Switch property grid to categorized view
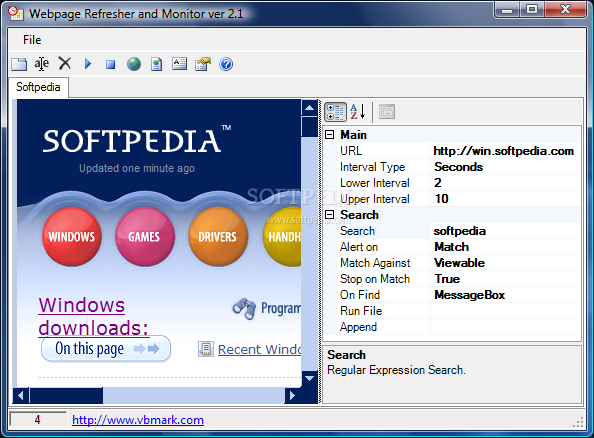 tap(335, 112)
